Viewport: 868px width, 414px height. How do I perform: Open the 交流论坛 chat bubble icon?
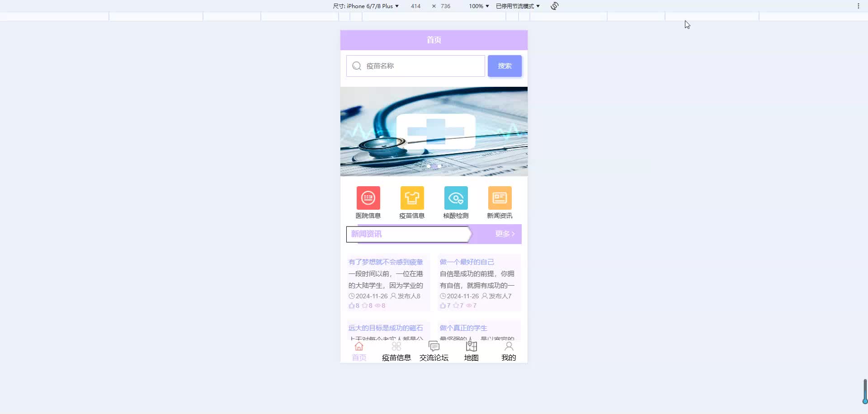(x=434, y=346)
